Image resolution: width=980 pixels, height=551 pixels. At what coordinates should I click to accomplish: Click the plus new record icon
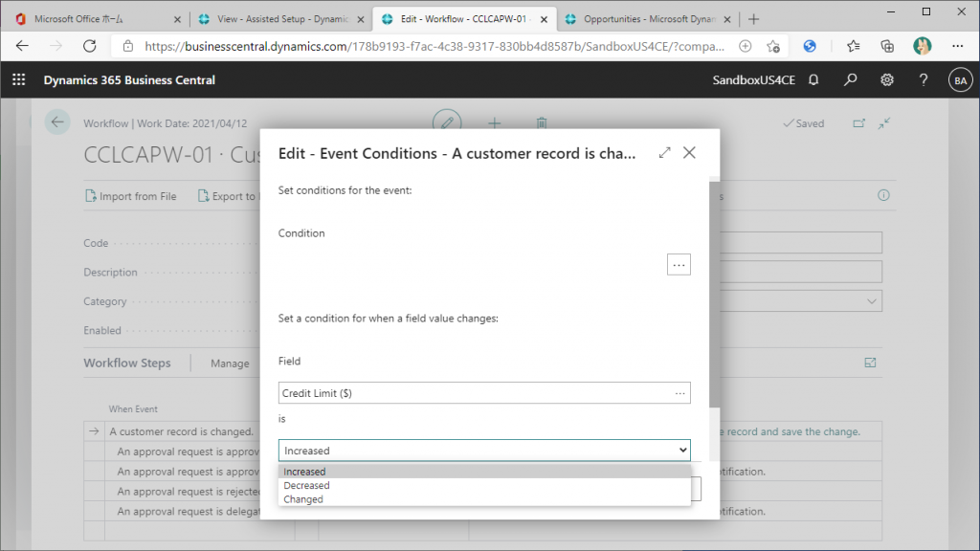coord(495,123)
